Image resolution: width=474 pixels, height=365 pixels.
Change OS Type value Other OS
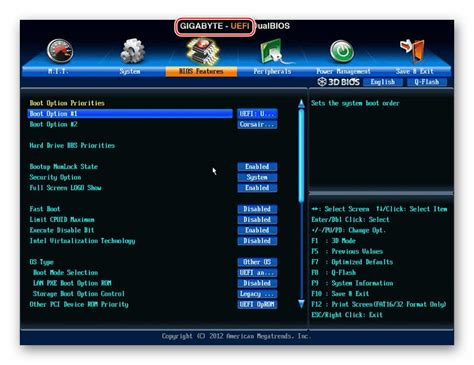257,262
